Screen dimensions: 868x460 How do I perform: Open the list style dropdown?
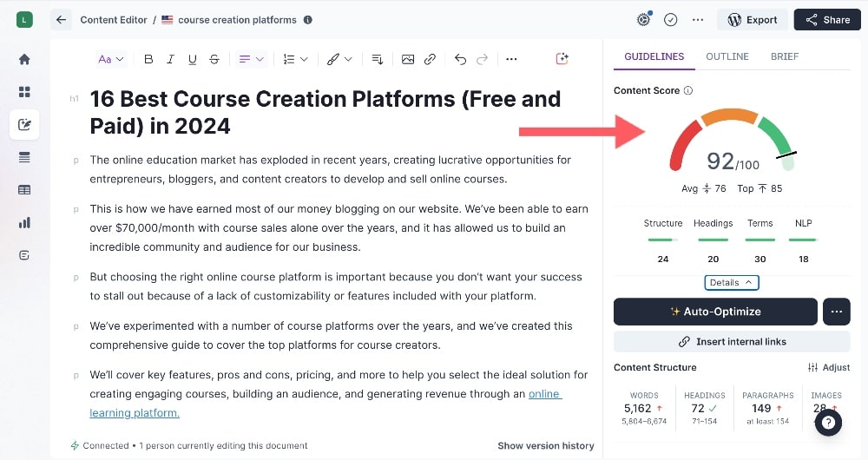coord(295,59)
